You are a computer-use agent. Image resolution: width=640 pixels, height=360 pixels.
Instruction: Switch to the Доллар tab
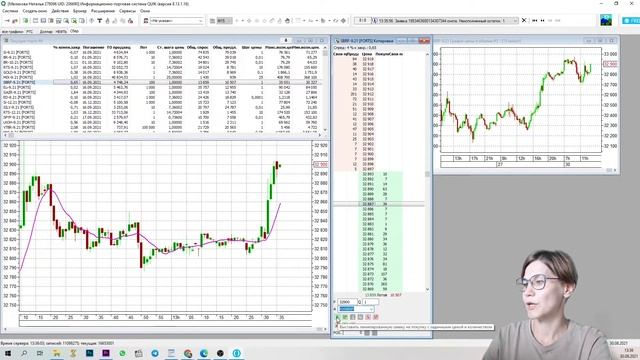coord(46,31)
